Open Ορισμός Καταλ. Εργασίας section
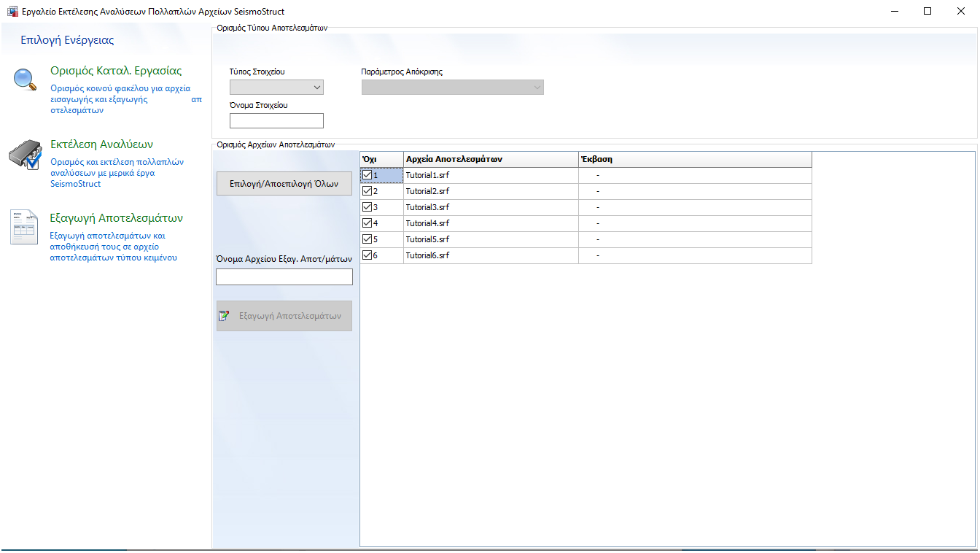Viewport: 980px width, 553px height. (x=116, y=71)
